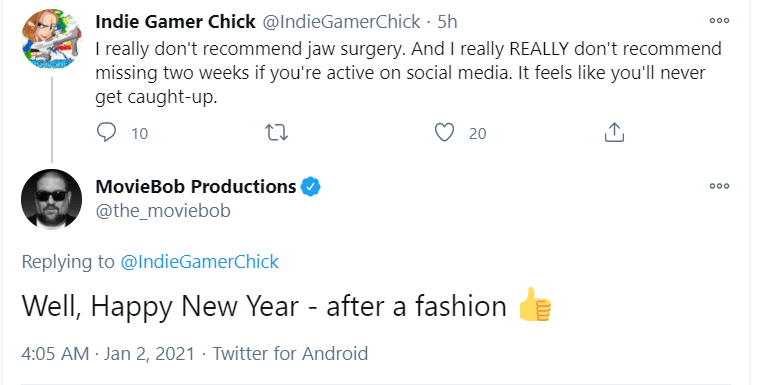Open the MovieBob Productions display name
The width and height of the screenshot is (760, 385).
(196, 187)
